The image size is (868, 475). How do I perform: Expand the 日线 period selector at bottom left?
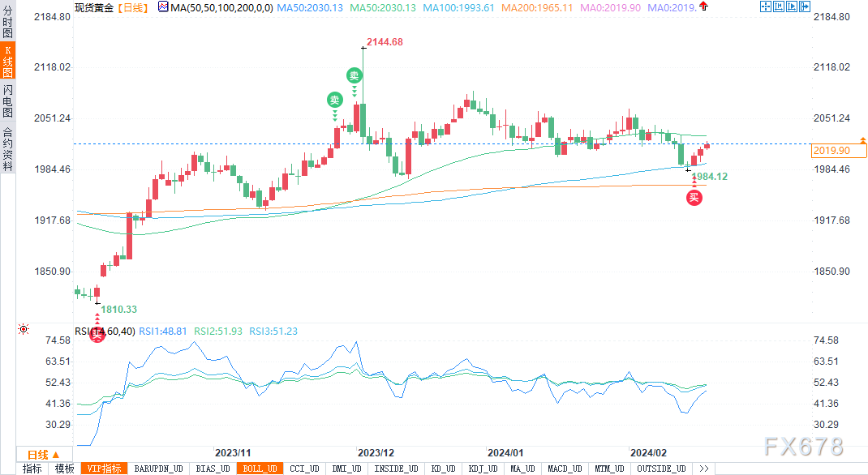tap(43, 455)
